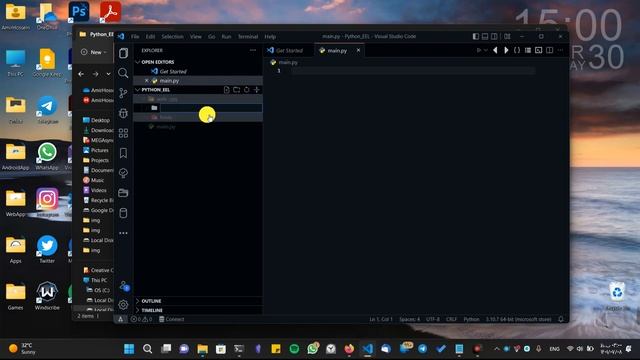640x360 pixels.
Task: Click Refresh Explorer icon in PYTHON_EEL header
Action: (247, 90)
